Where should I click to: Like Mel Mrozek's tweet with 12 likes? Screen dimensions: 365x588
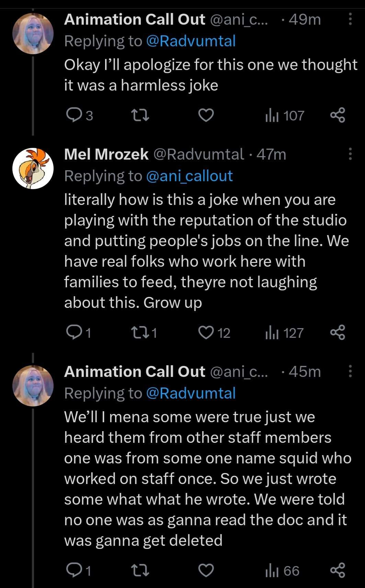click(214, 333)
